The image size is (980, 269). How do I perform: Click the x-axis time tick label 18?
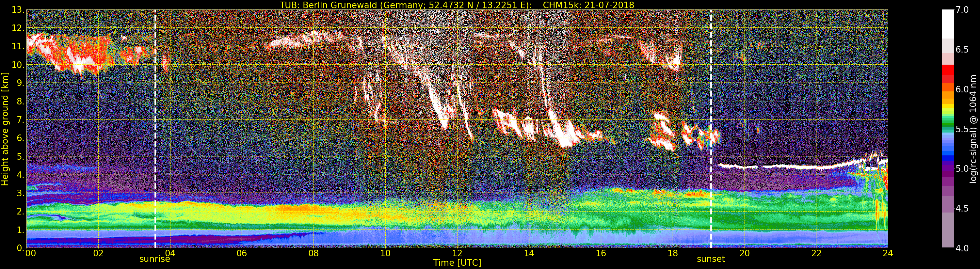point(673,253)
